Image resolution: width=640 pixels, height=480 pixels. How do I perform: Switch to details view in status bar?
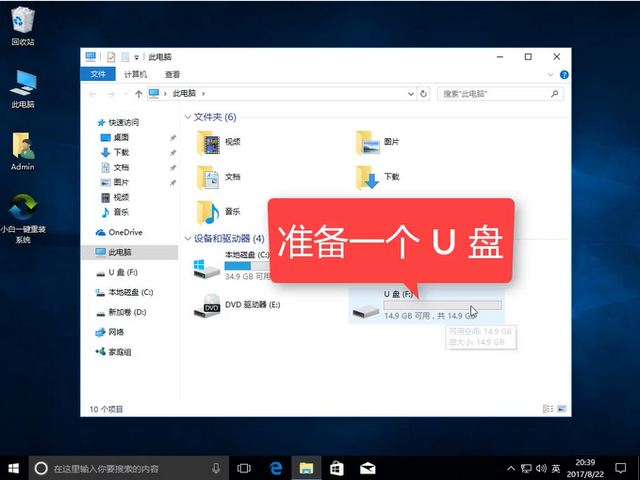(548, 409)
